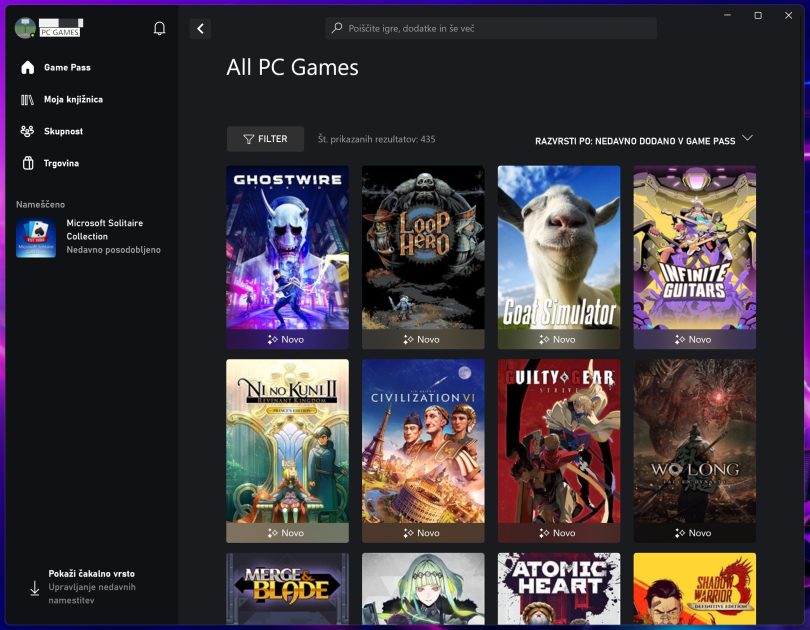This screenshot has height=630, width=810.
Task: Maximize the Xbox app window
Action: [x=758, y=15]
